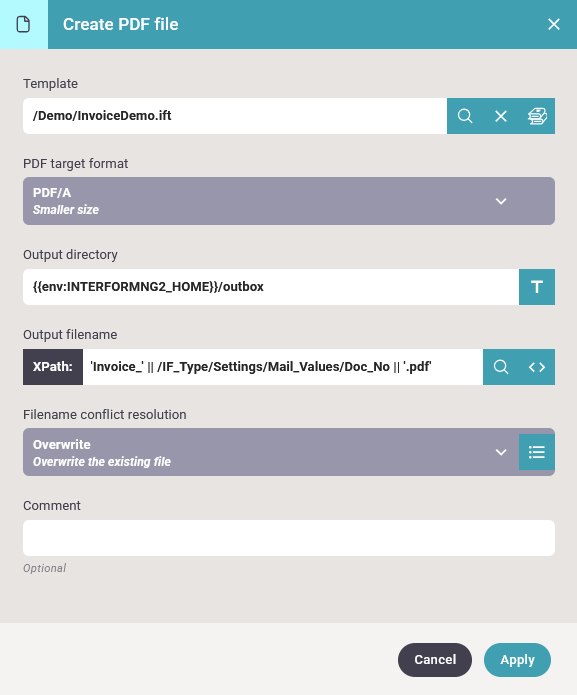577x695 pixels.
Task: Click the output filename search magnifier icon
Action: click(501, 367)
